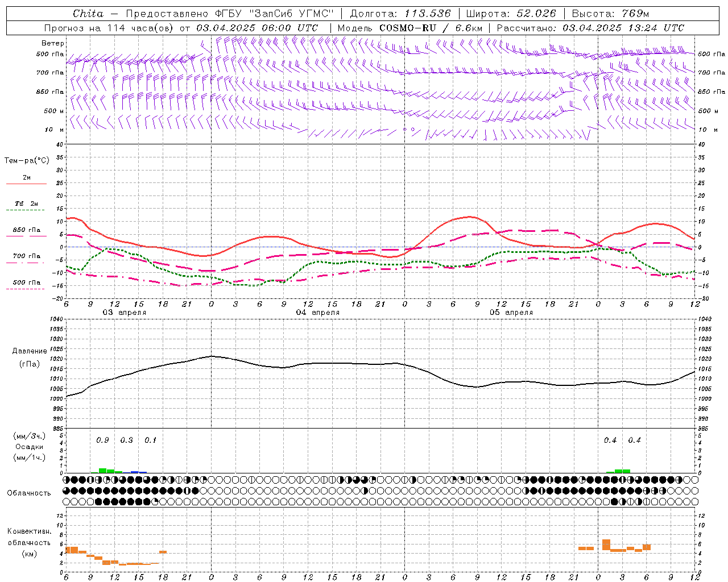The height and width of the screenshot is (582, 728).
Task: Click the "Облачность" cloudiness label
Action: point(29,493)
